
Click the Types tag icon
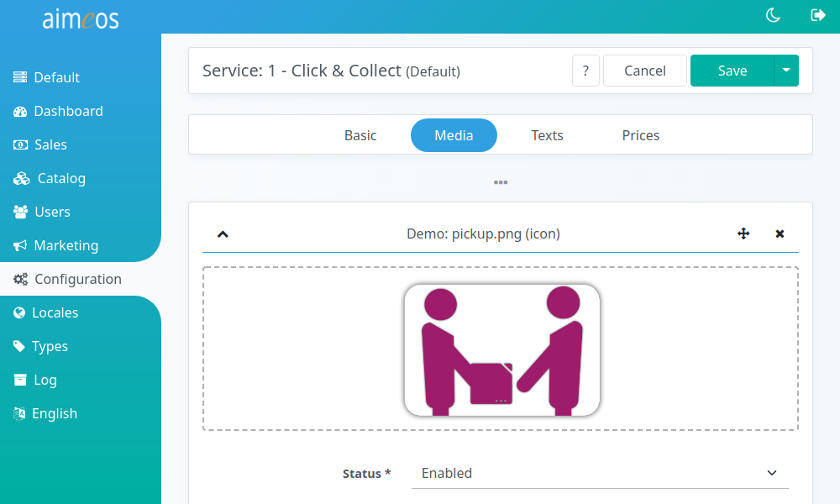(19, 346)
